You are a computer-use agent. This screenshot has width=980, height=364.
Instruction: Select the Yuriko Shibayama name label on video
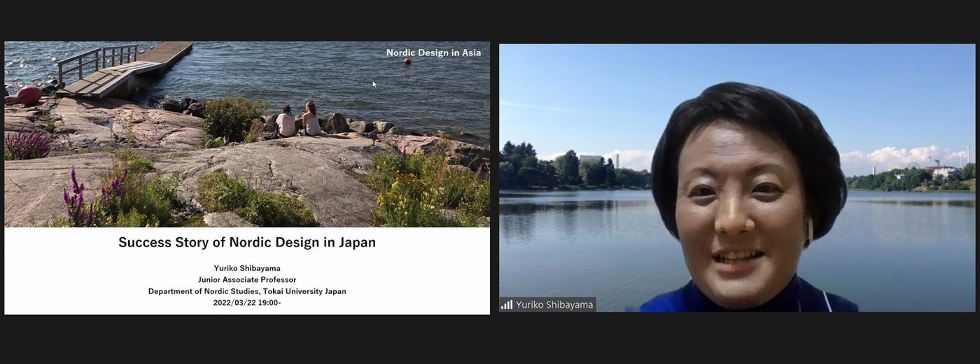(554, 304)
